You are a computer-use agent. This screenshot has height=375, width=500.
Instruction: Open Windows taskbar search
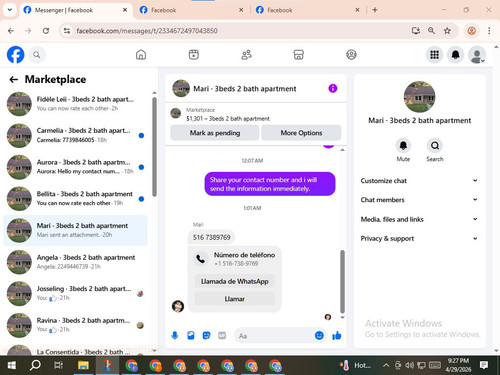pyautogui.click(x=35, y=366)
